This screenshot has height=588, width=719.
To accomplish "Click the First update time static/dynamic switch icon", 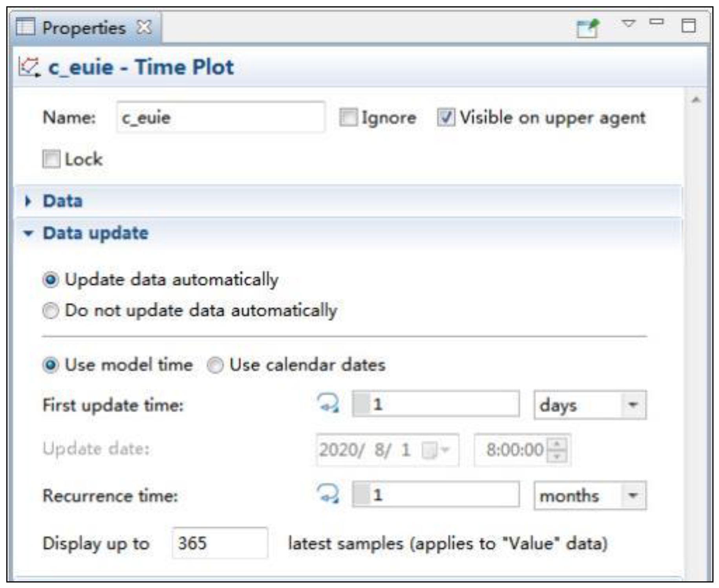I will (x=328, y=404).
